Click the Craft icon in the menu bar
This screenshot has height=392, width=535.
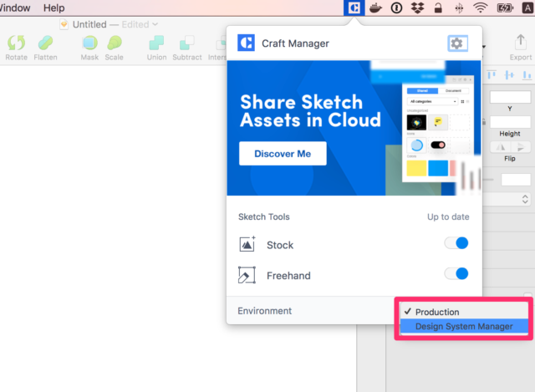point(354,8)
